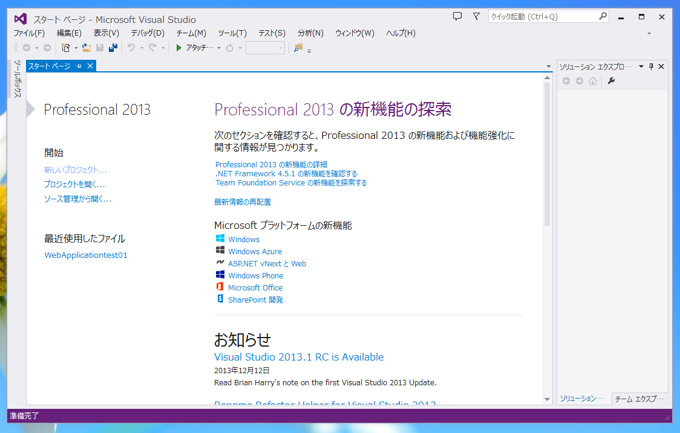Open the Redo history dropdown arrow
This screenshot has height=433, width=680.
[163, 48]
